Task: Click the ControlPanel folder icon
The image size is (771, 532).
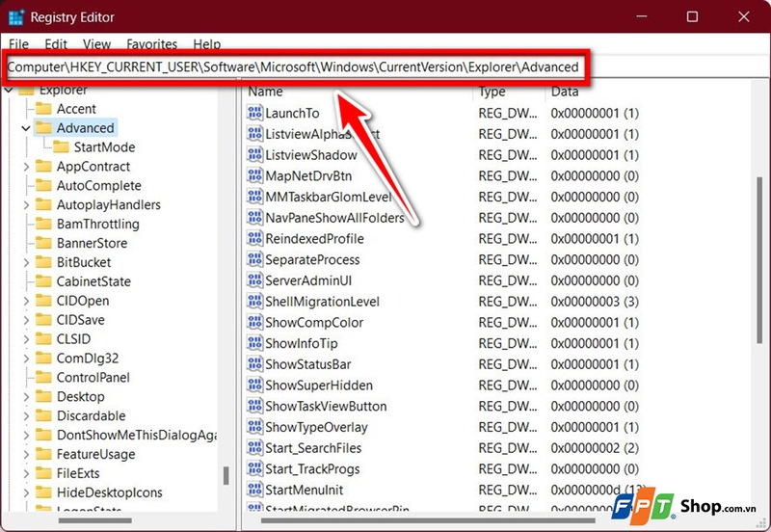Action: pyautogui.click(x=43, y=377)
